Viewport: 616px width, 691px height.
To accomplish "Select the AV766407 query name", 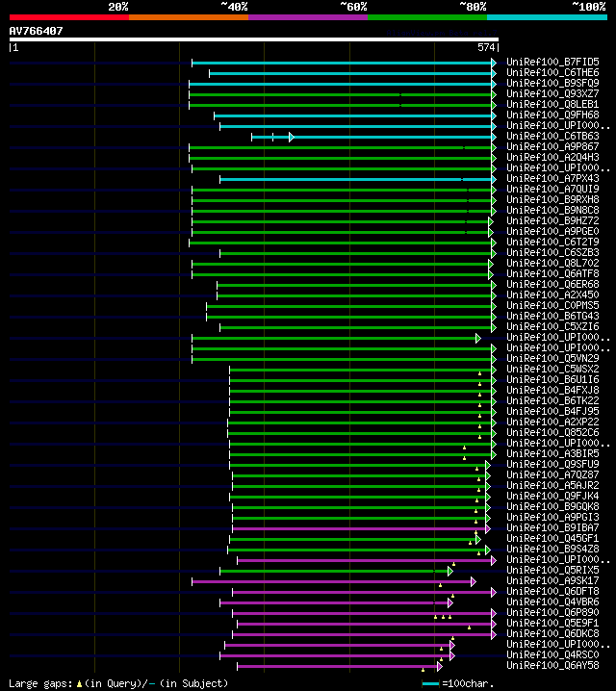I will click(37, 31).
